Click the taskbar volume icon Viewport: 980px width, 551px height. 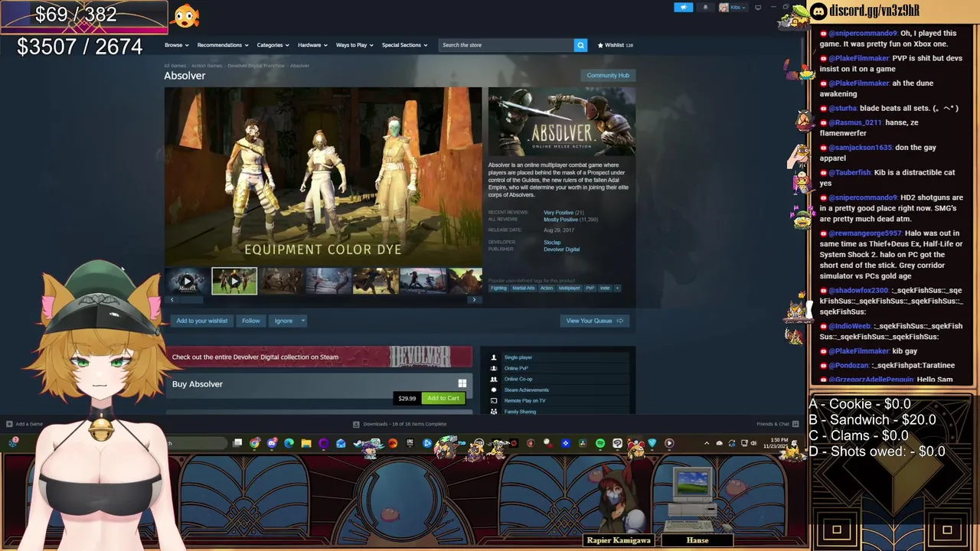point(754,443)
